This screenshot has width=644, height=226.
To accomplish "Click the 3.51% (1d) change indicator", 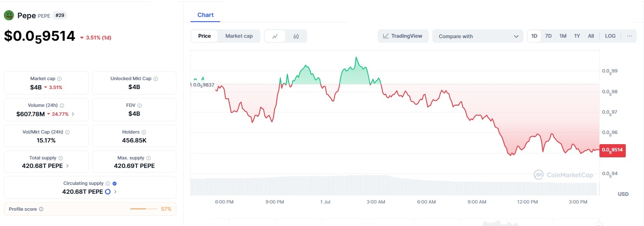I will (x=95, y=37).
